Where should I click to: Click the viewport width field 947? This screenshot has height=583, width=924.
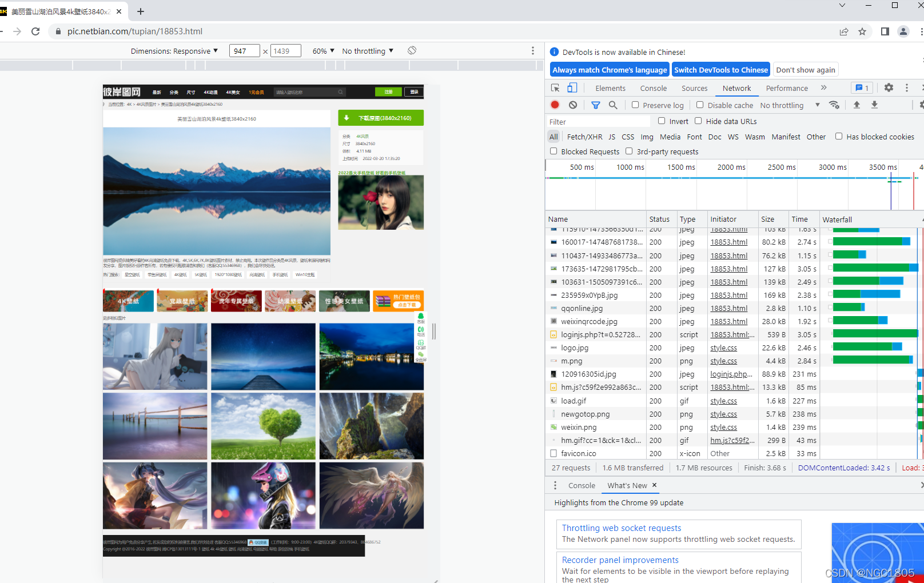tap(244, 51)
